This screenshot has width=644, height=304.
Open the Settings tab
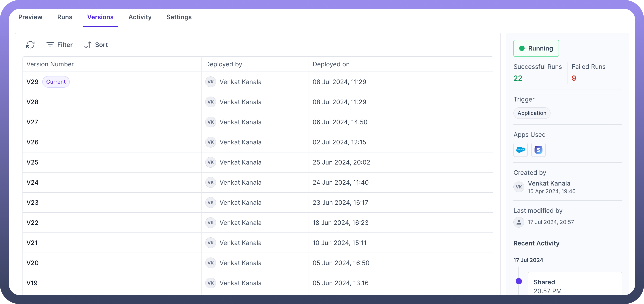coord(179,17)
